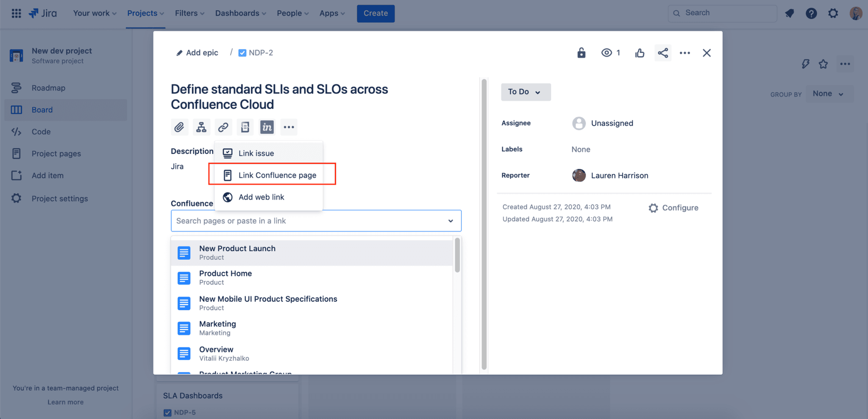
Task: Open the Confluence pages search dropdown arrow
Action: pos(450,221)
